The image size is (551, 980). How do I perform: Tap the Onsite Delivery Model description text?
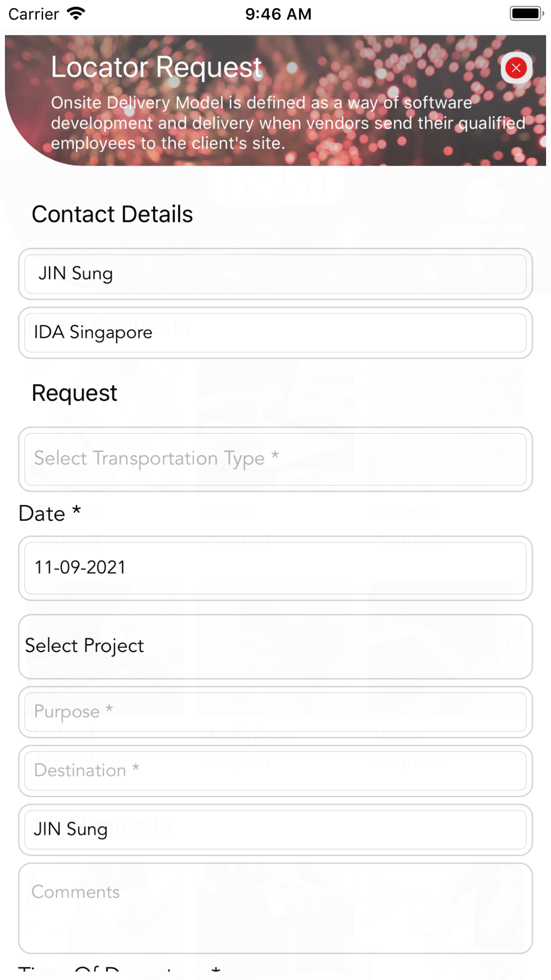point(288,123)
